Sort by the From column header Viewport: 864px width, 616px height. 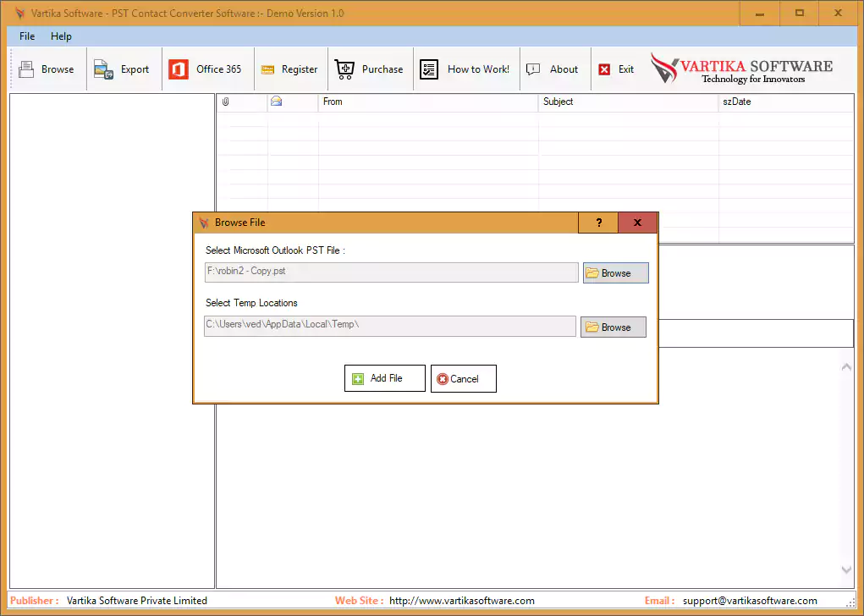tap(427, 102)
